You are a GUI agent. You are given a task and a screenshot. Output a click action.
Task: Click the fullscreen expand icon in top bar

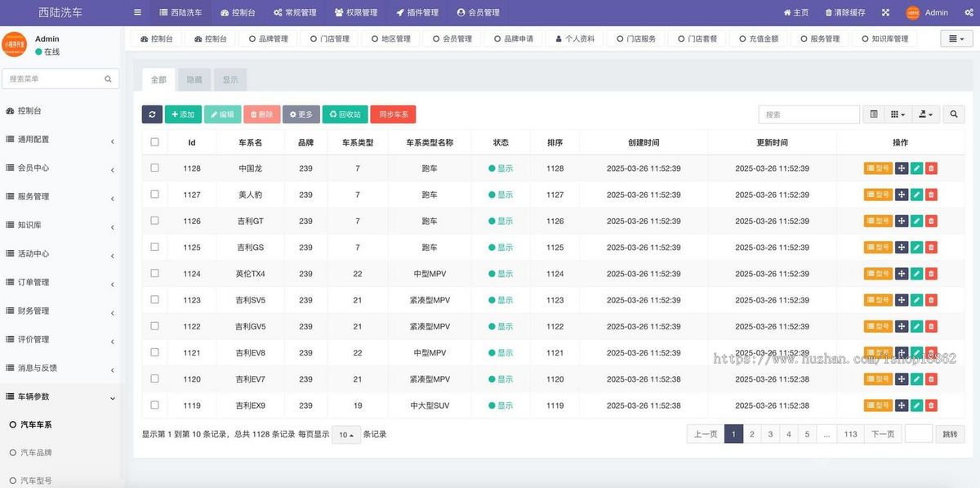(885, 12)
